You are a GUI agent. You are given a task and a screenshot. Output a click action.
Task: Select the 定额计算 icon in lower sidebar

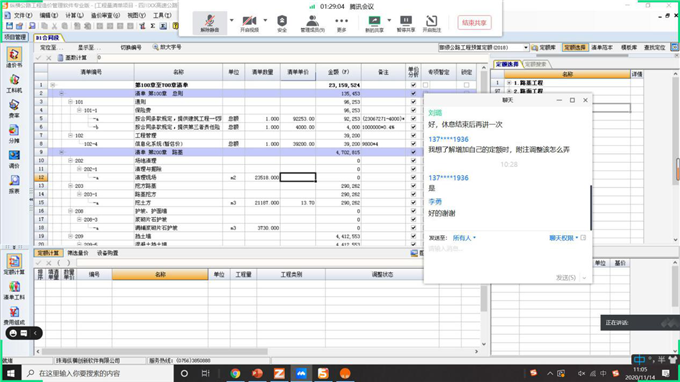click(x=14, y=264)
